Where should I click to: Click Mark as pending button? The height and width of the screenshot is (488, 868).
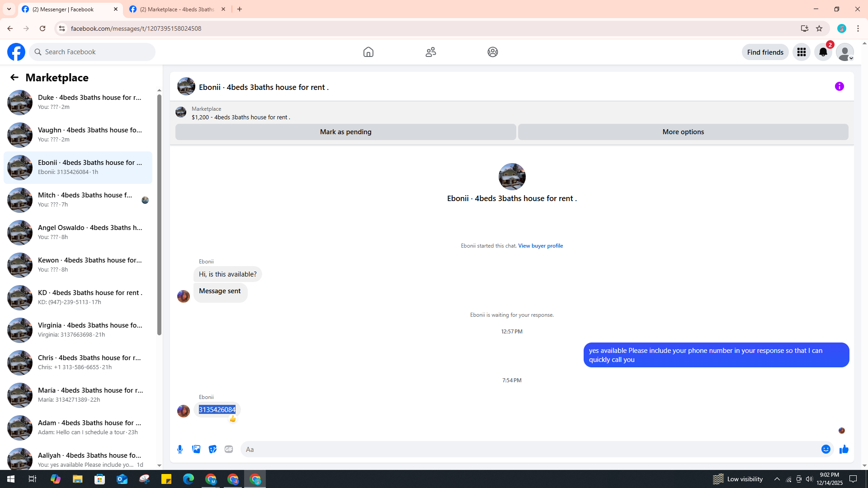345,132
